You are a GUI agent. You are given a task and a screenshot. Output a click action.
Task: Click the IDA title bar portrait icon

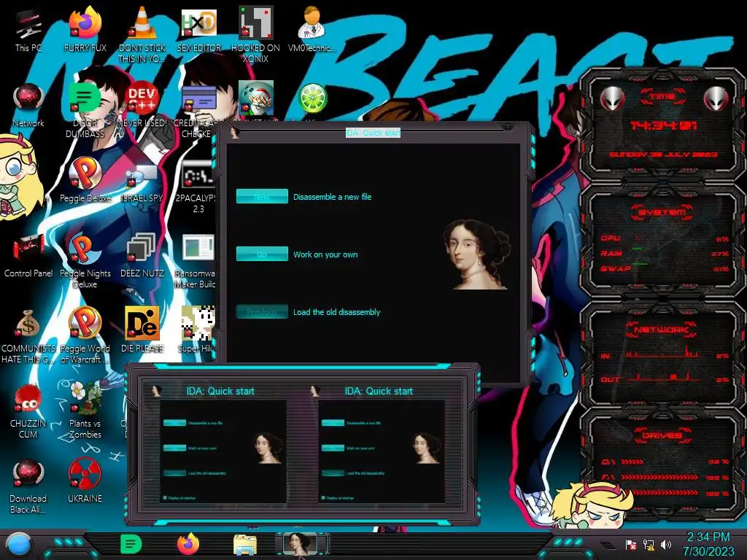coord(234,133)
